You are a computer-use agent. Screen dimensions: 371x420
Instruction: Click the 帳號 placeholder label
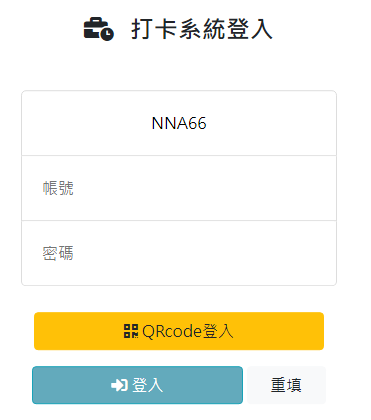pos(58,188)
